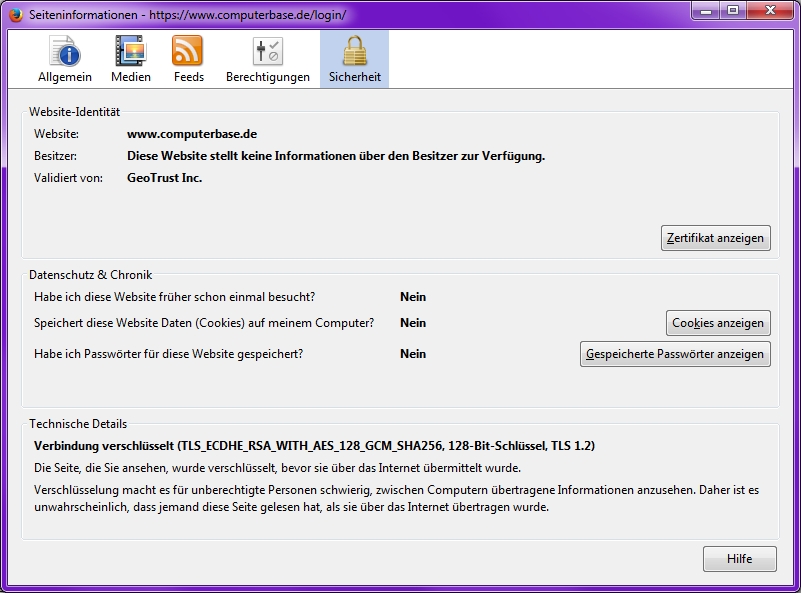The image size is (801, 593).
Task: Open Cookies anzeigen
Action: click(x=718, y=323)
